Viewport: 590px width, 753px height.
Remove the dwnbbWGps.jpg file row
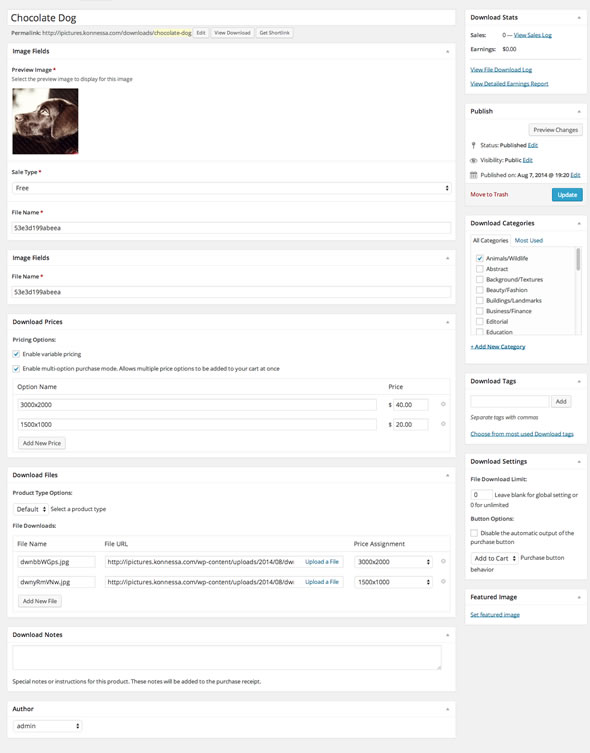[x=443, y=561]
